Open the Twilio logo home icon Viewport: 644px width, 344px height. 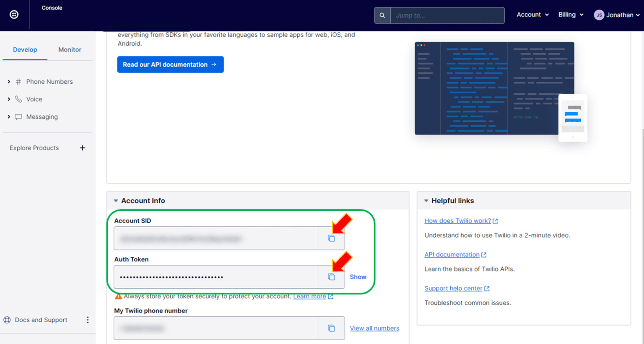(14, 14)
